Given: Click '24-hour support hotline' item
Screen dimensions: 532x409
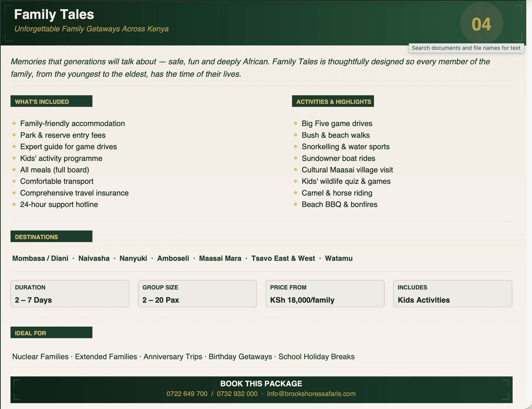Looking at the screenshot, I should [x=59, y=204].
